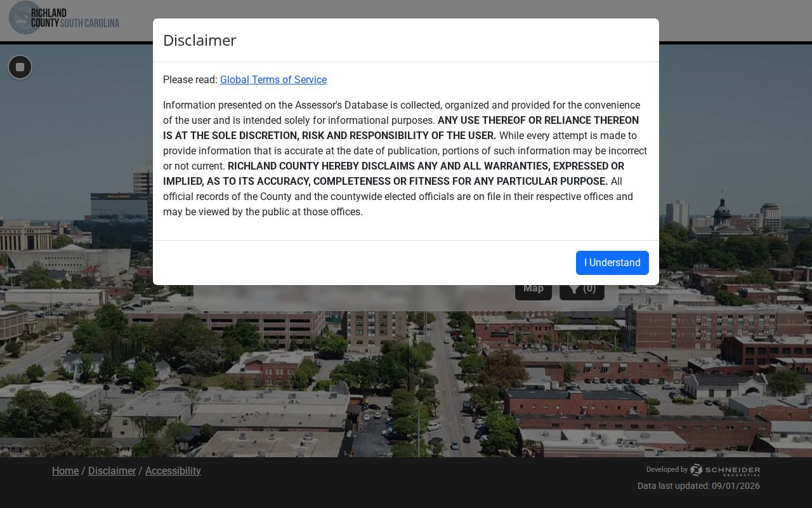Stop the background video with the stop button
The height and width of the screenshot is (508, 812).
pos(20,67)
